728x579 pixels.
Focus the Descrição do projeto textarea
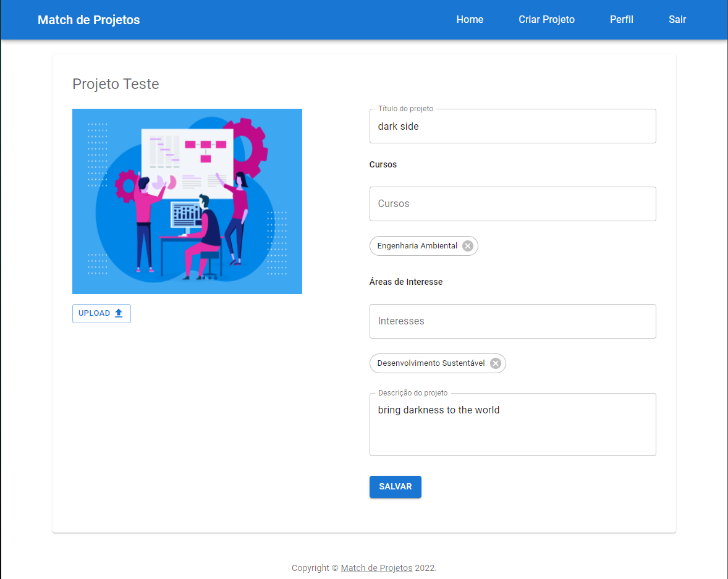point(512,425)
